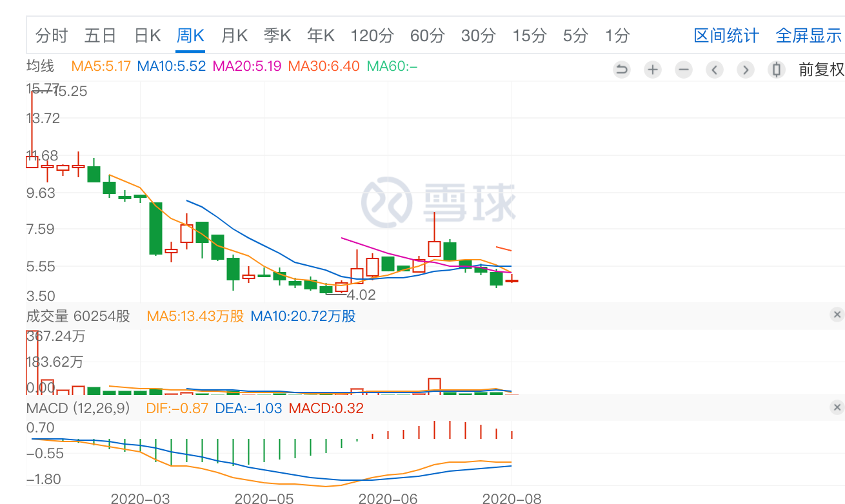The height and width of the screenshot is (504, 845).
Task: Zoom out chart with minus icon
Action: coord(684,69)
